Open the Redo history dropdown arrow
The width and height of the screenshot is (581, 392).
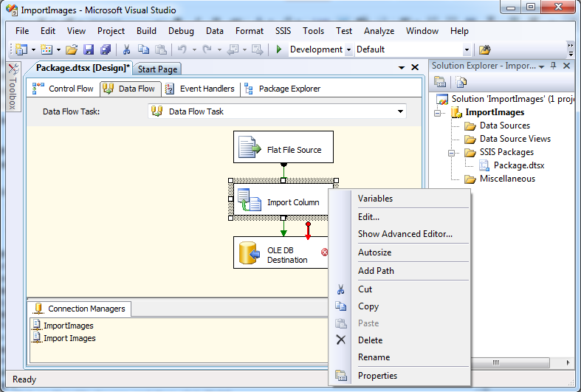click(x=219, y=49)
